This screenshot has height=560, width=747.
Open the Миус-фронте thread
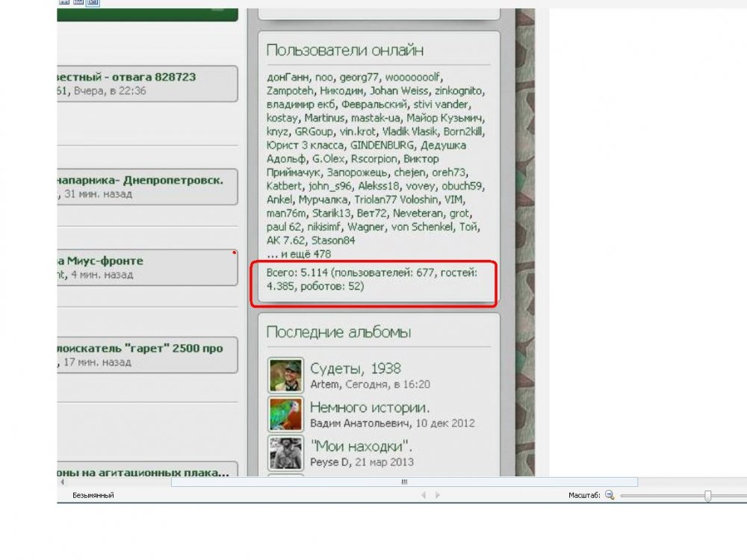pyautogui.click(x=101, y=261)
